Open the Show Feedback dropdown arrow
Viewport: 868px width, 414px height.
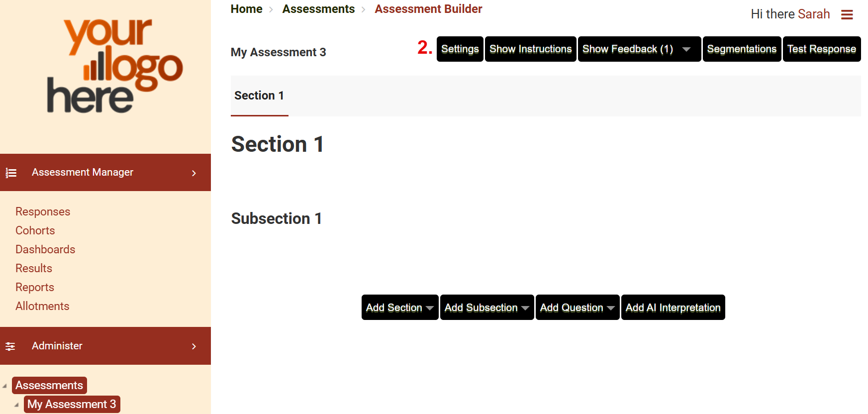[686, 49]
